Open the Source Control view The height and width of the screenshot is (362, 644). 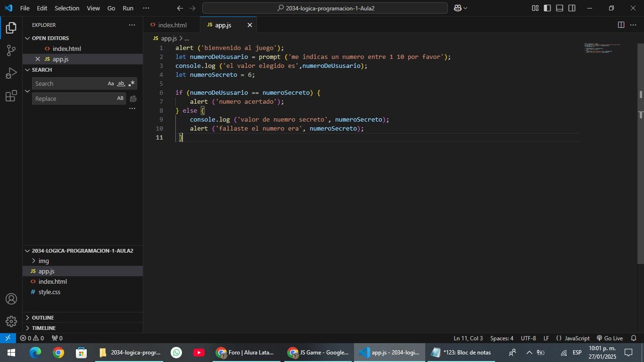point(11,50)
